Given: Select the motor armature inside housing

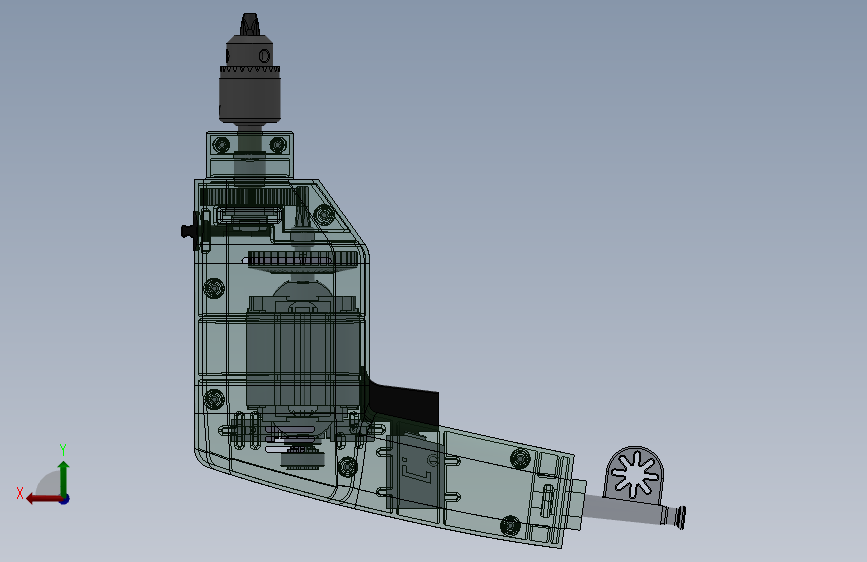Looking at the screenshot, I should (304, 360).
